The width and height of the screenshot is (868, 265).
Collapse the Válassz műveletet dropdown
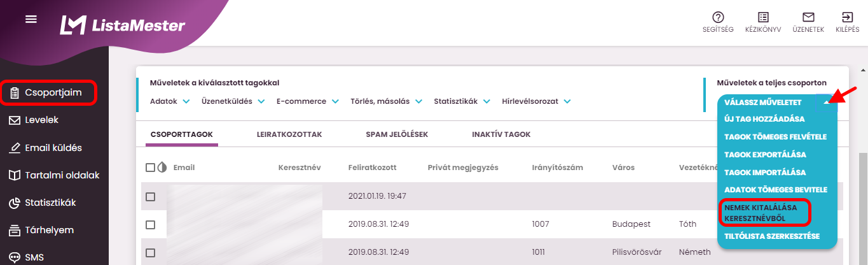(826, 102)
